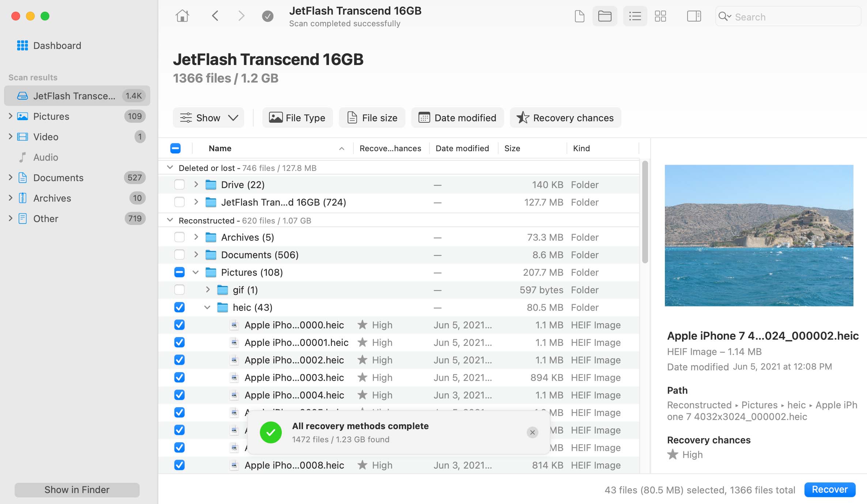Open the Show dropdown filter
Viewport: 867px width, 504px height.
pos(209,118)
